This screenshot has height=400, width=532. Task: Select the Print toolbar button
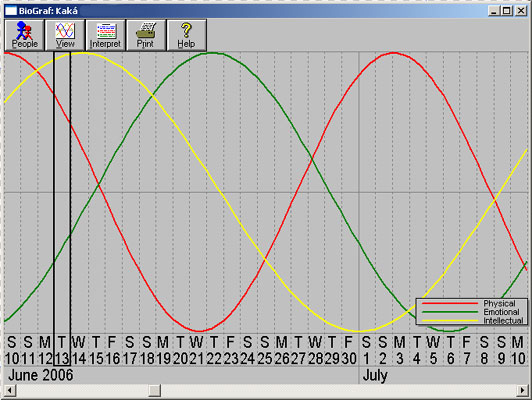pos(146,35)
